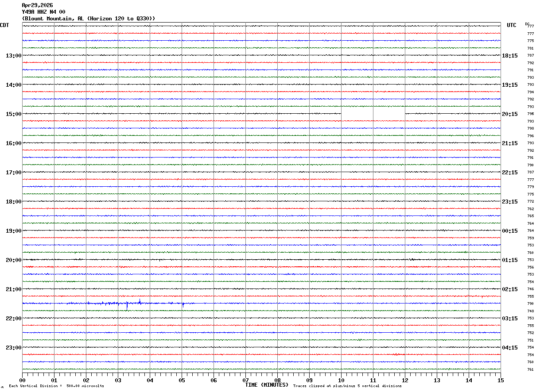Screen dimensions: 536x392
Task: Click the 04:15 UTC time label
Action: pos(510,347)
